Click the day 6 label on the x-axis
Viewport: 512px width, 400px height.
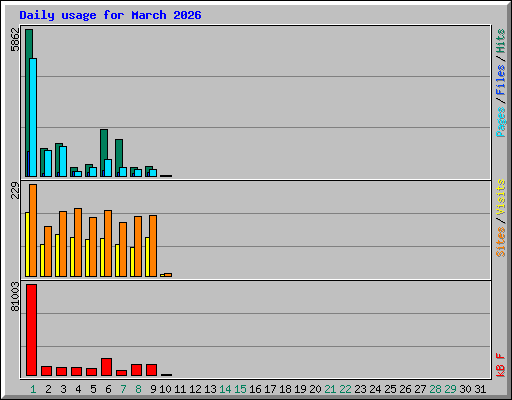(108, 389)
